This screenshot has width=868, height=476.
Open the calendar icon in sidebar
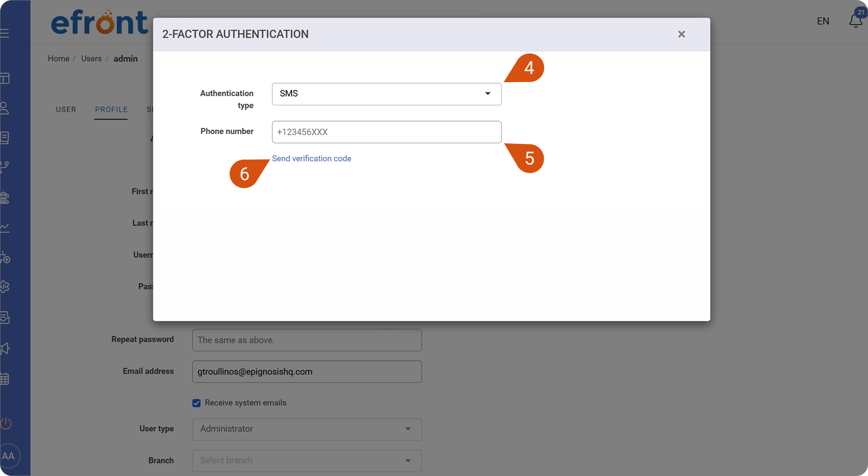coord(5,379)
